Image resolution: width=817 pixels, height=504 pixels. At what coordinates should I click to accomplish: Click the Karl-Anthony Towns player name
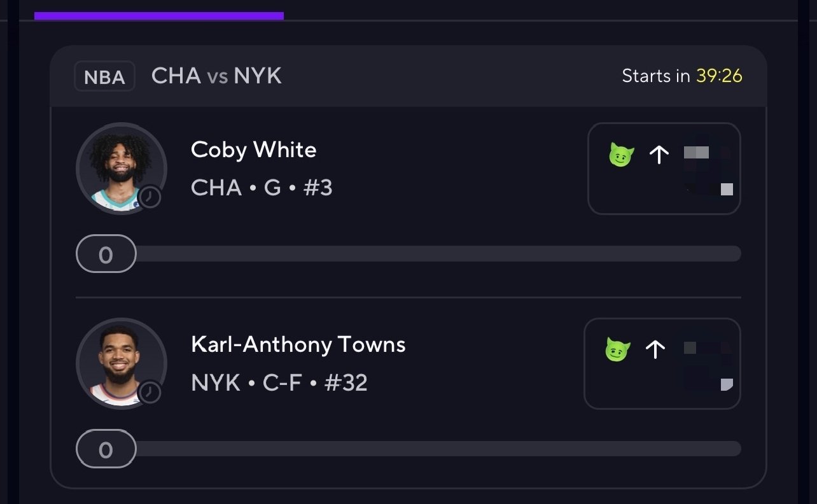(x=298, y=345)
